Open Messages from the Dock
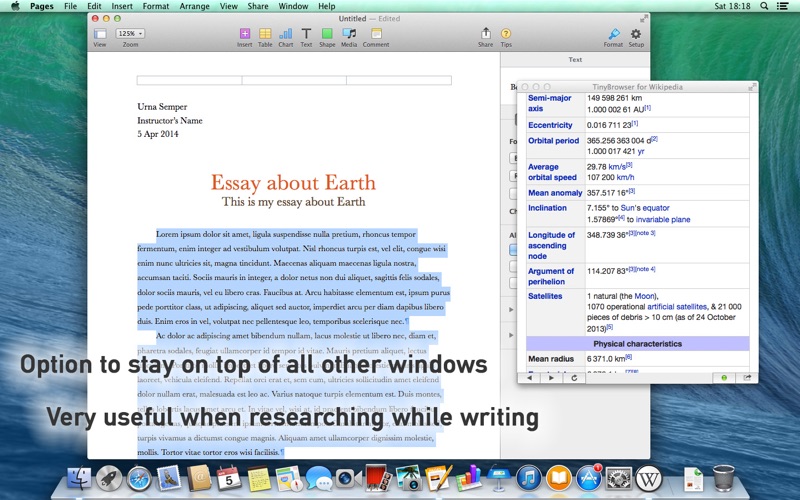This screenshot has height=500, width=800. (x=319, y=479)
